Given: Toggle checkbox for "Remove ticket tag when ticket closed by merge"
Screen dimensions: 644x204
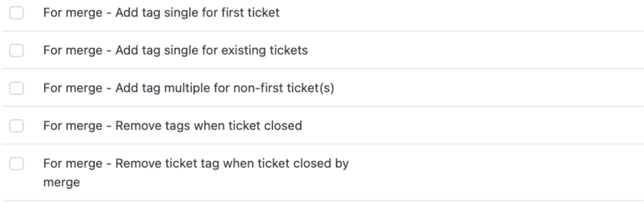Looking at the screenshot, I should pyautogui.click(x=16, y=164).
